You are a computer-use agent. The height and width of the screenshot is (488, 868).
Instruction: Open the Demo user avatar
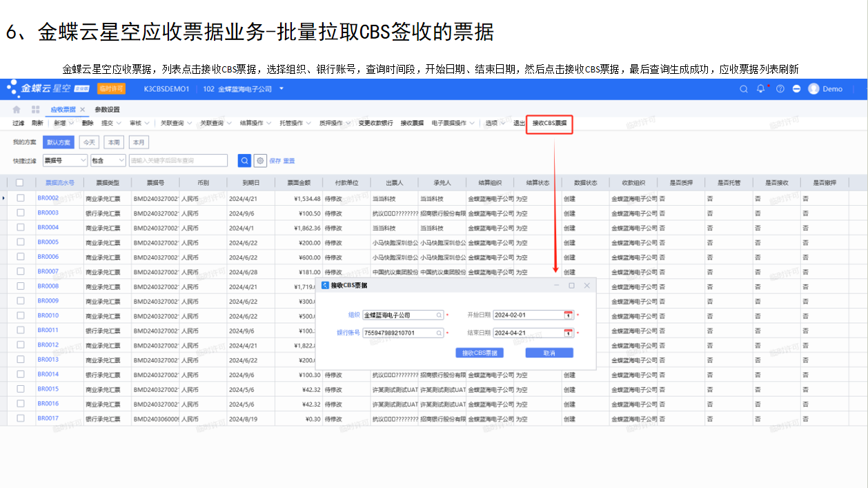(x=813, y=89)
